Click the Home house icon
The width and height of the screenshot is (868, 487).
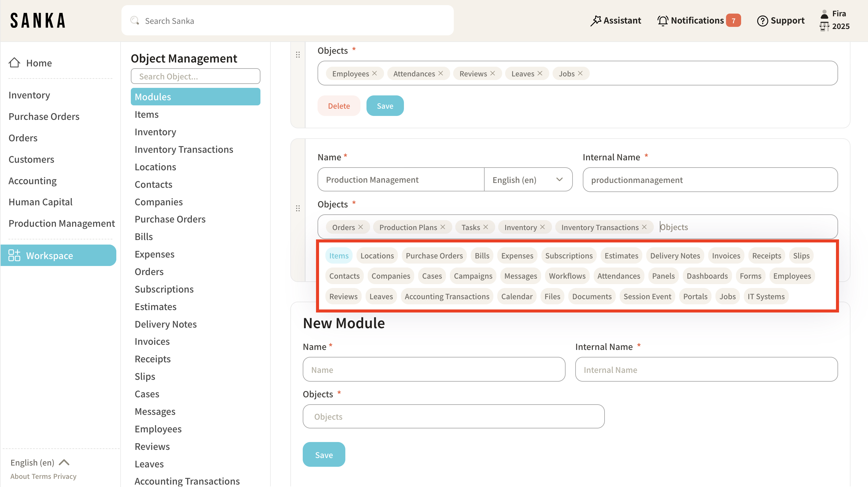(14, 62)
